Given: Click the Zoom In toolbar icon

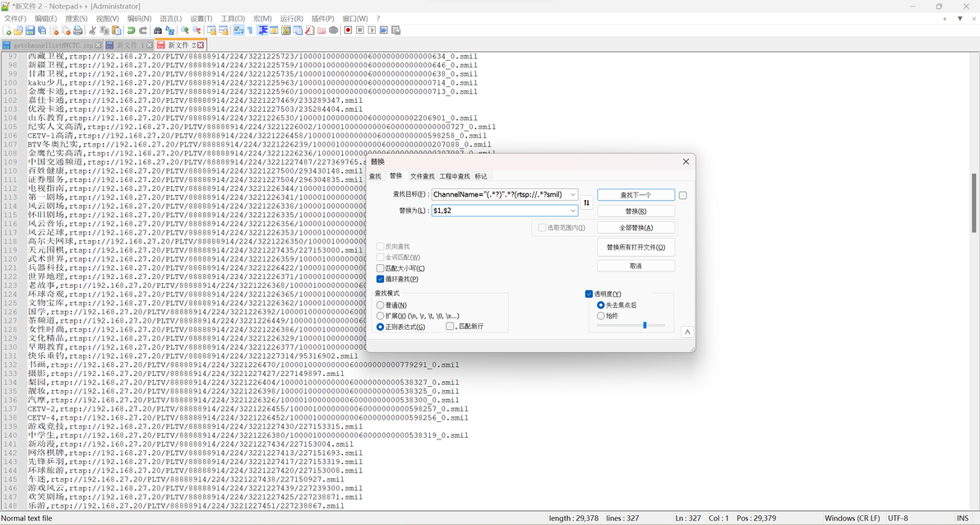Looking at the screenshot, I should click(185, 30).
